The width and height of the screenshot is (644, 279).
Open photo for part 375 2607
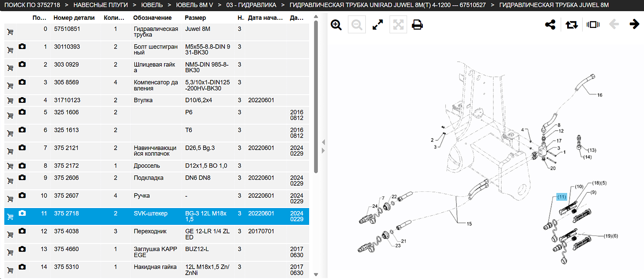[22, 195]
